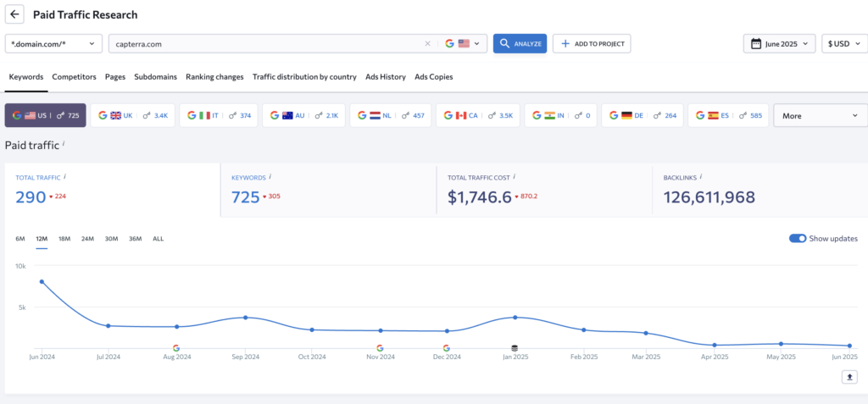The width and height of the screenshot is (868, 404).
Task: Click the Analyze button
Action: click(x=520, y=44)
